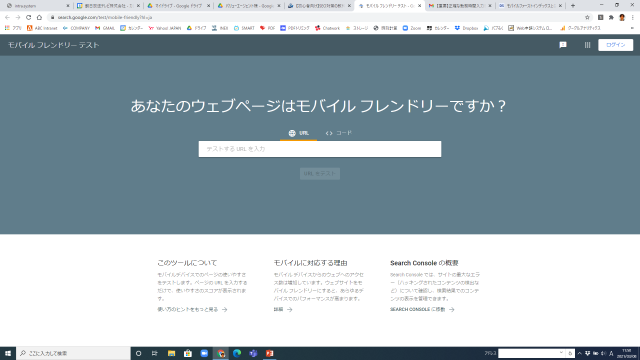Open the SMART bookmark
The height and width of the screenshot is (360, 640).
coord(244,28)
